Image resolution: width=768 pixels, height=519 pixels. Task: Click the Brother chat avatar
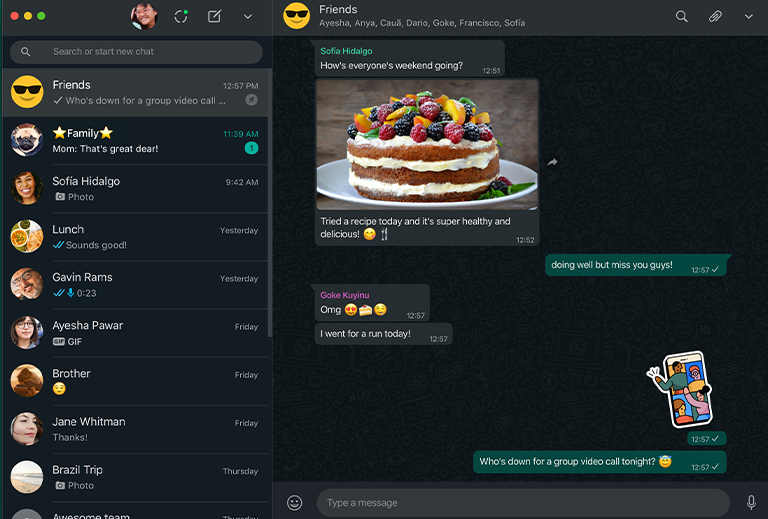click(27, 380)
